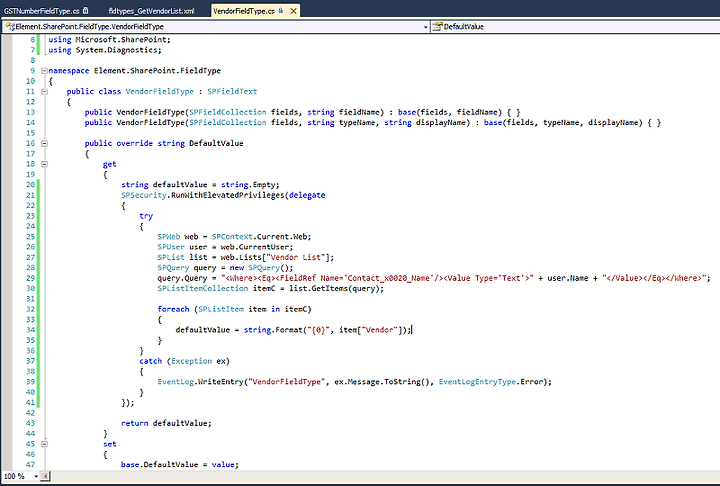
Task: Click 'SPSecurity.RunWithElevatedPrivileges' call
Action: (203, 195)
